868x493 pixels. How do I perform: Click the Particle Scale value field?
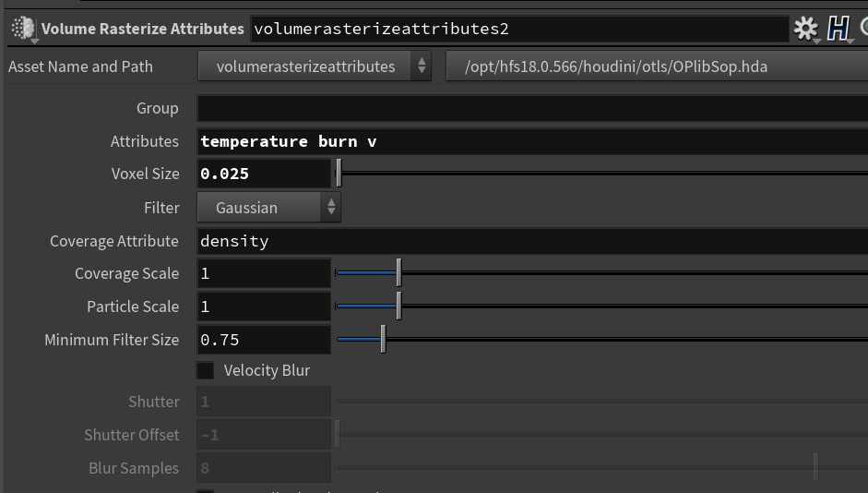(264, 307)
